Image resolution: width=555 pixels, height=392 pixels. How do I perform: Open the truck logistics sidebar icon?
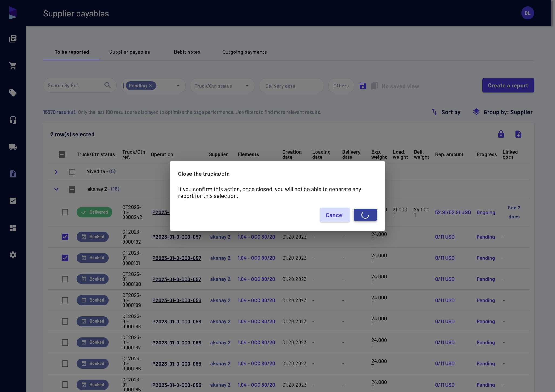(13, 147)
